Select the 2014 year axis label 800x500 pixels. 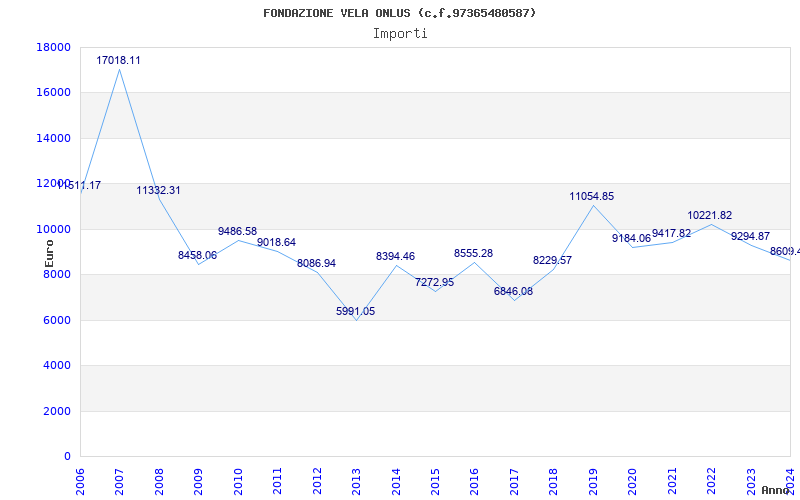point(395,481)
